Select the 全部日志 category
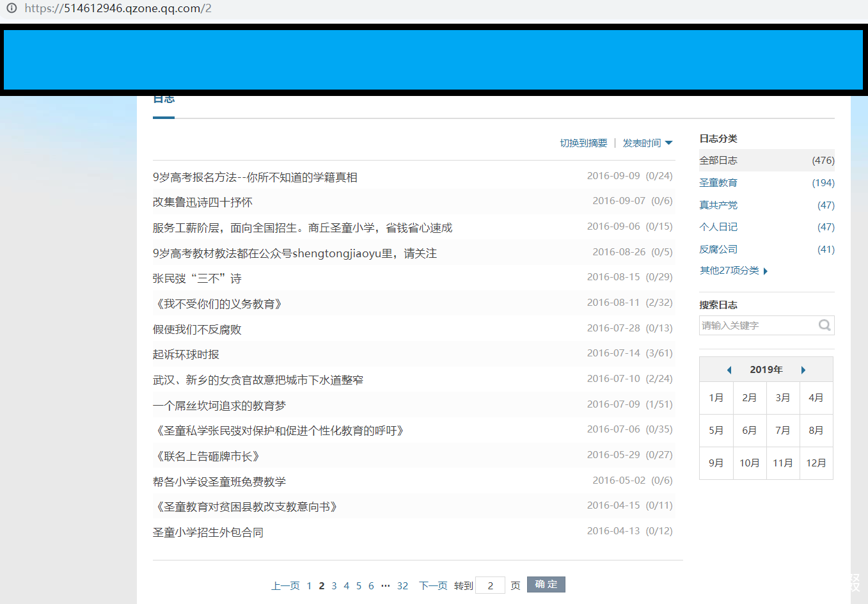868x604 pixels. tap(767, 161)
